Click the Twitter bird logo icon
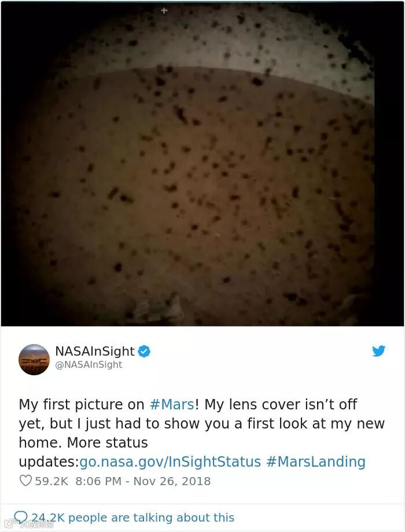This screenshot has height=532, width=405. pos(378,351)
